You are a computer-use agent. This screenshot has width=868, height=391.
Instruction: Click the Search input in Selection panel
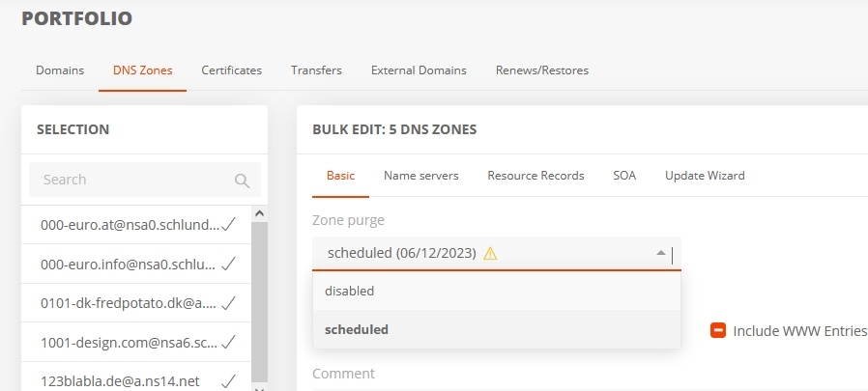(144, 180)
